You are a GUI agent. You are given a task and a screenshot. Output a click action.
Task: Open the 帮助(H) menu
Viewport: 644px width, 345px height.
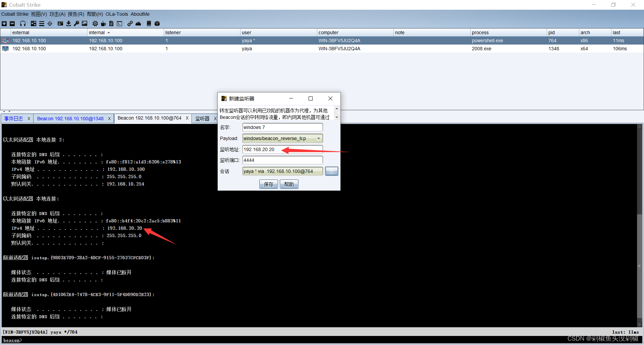(95, 14)
